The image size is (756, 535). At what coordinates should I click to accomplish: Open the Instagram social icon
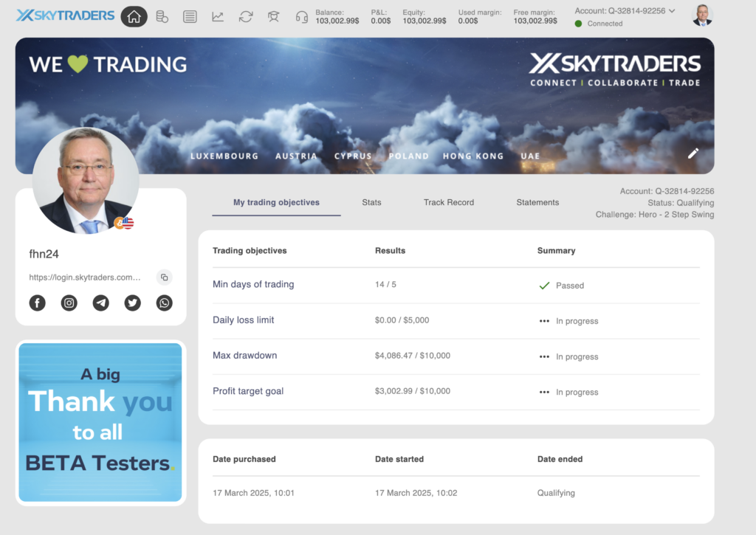[x=69, y=303]
